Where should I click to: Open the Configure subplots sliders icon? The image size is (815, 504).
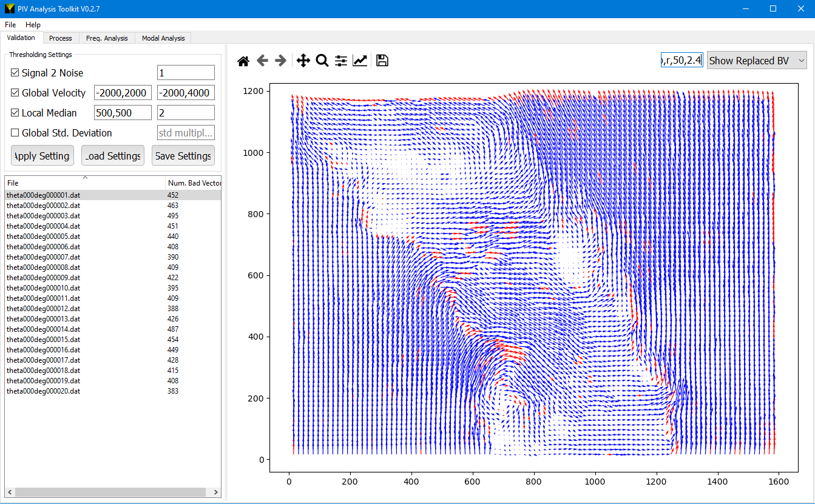(341, 61)
